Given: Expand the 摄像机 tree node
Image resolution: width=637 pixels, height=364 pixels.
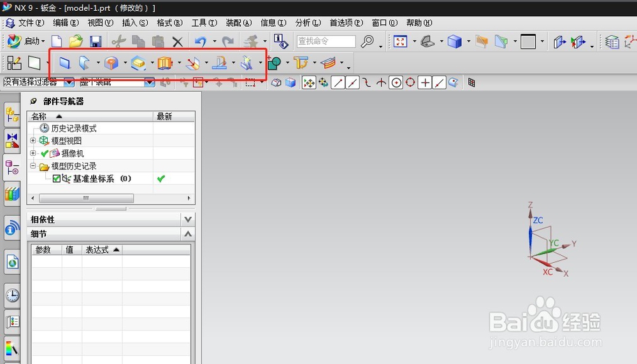Looking at the screenshot, I should (x=33, y=153).
